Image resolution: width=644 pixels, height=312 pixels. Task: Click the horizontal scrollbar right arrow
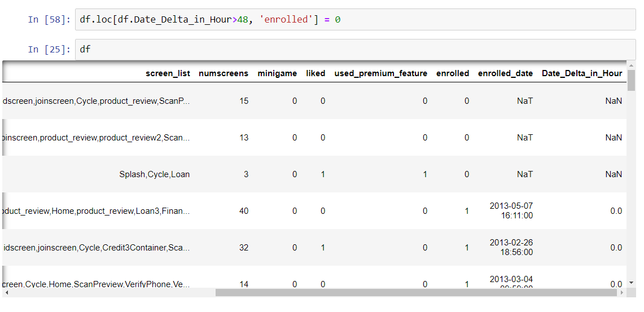click(x=622, y=292)
